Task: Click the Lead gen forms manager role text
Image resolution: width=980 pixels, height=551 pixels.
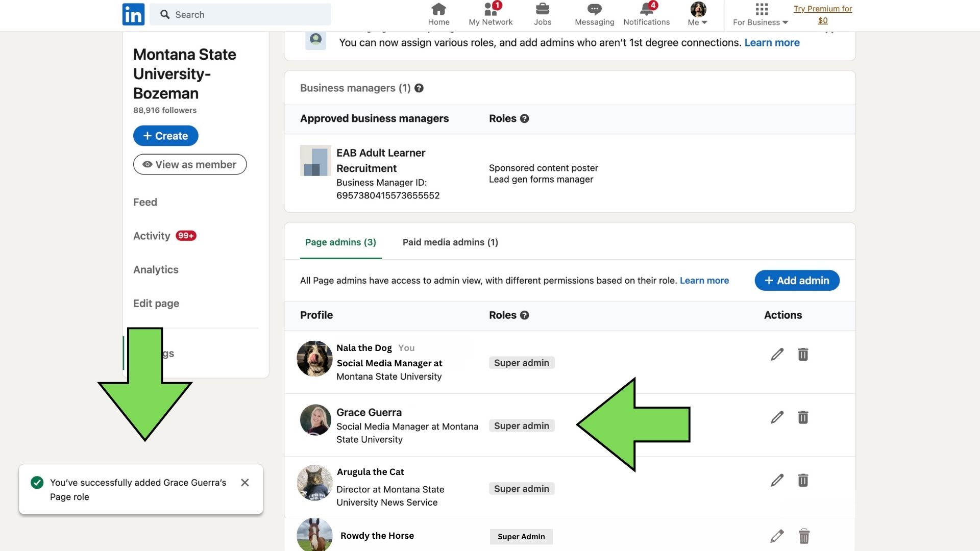Action: pos(541,180)
